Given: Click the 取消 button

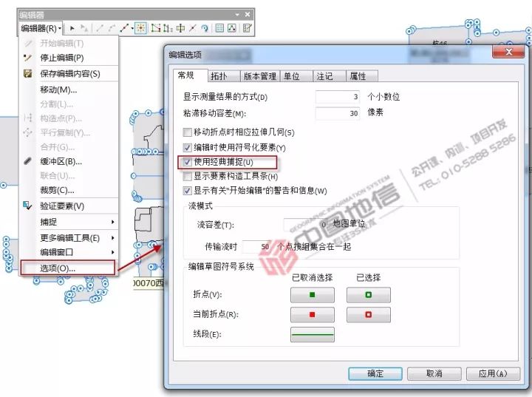Looking at the screenshot, I should [434, 373].
